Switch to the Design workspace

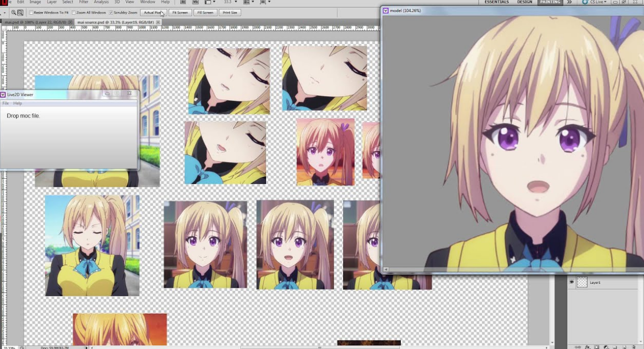click(x=525, y=2)
